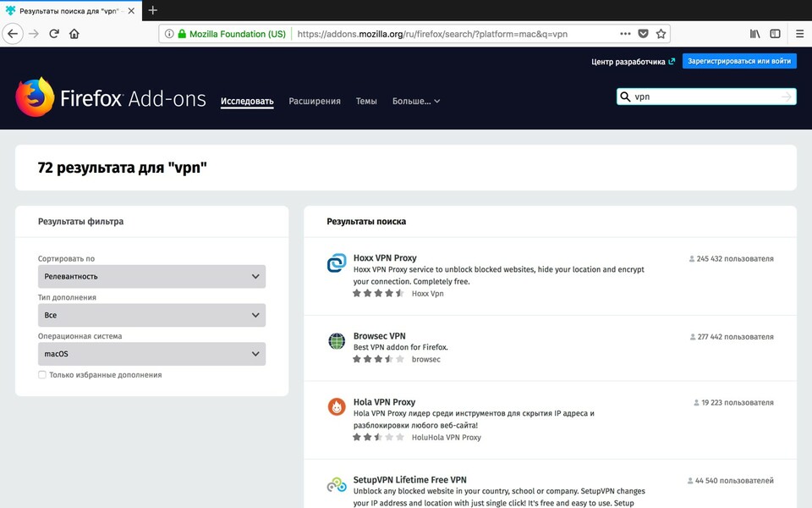Open the Сортировать по Релевантность dropdown
Image resolution: width=812 pixels, height=508 pixels.
pos(151,276)
